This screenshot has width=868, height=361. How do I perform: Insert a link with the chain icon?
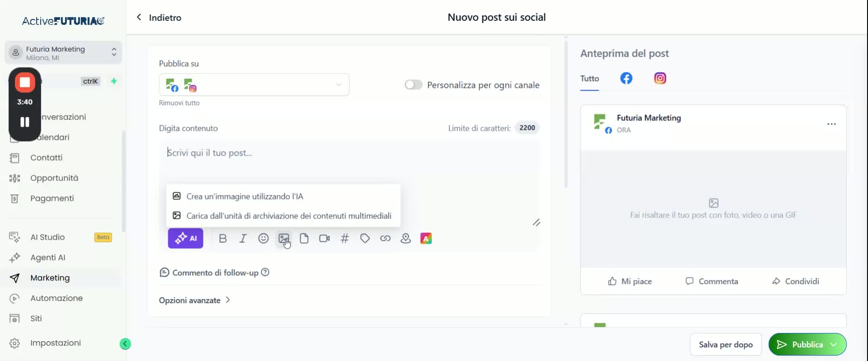385,238
